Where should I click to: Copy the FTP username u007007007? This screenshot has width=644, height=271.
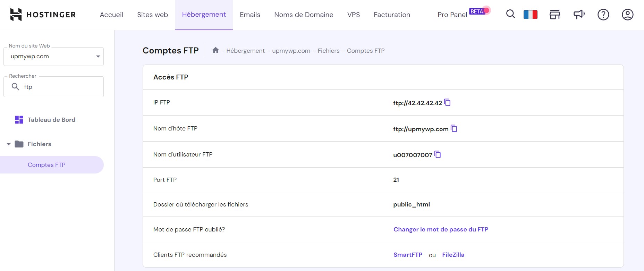click(438, 154)
